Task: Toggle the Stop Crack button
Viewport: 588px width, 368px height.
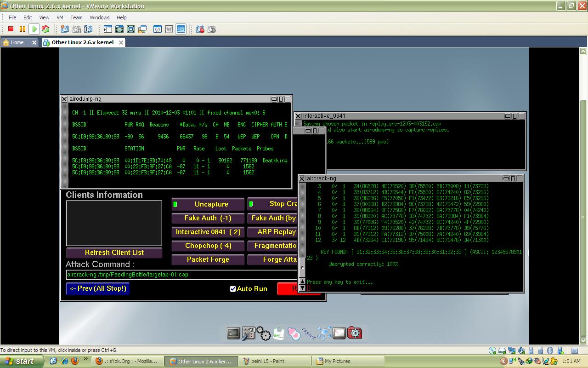Action: click(273, 204)
